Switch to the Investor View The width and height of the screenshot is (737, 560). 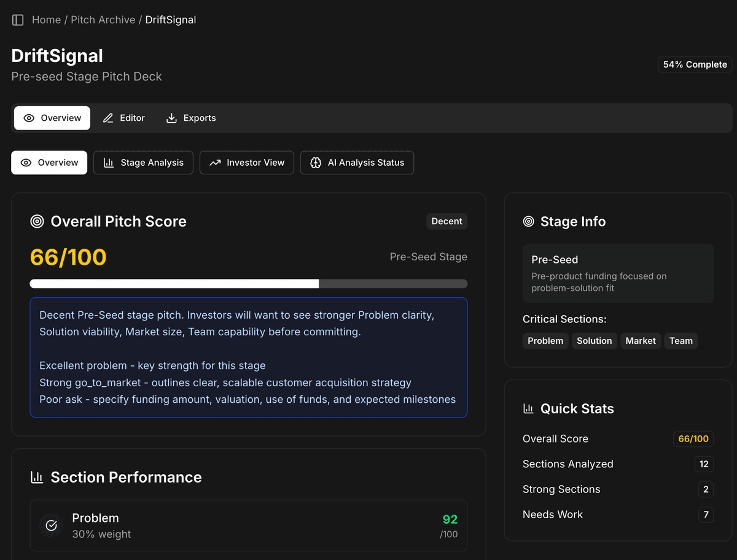tap(246, 162)
